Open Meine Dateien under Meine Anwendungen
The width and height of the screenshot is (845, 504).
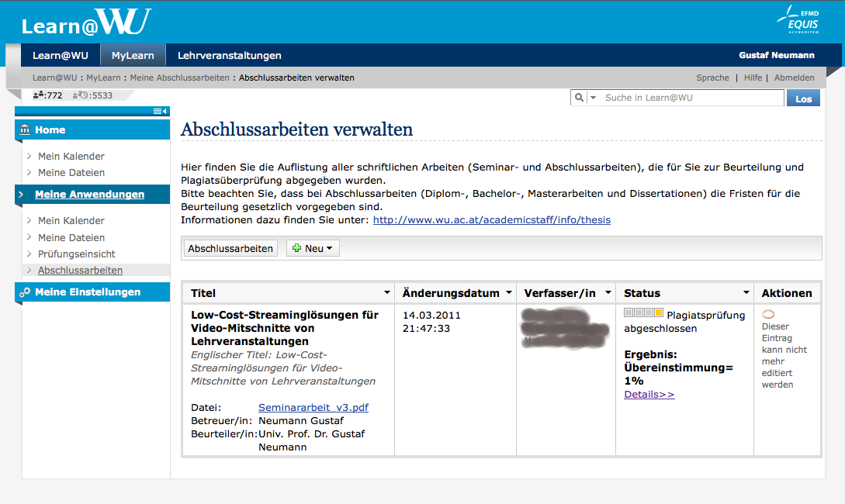pos(71,237)
